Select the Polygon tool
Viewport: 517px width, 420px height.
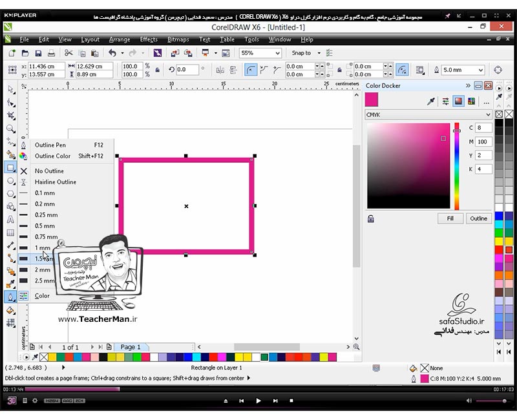coord(11,194)
